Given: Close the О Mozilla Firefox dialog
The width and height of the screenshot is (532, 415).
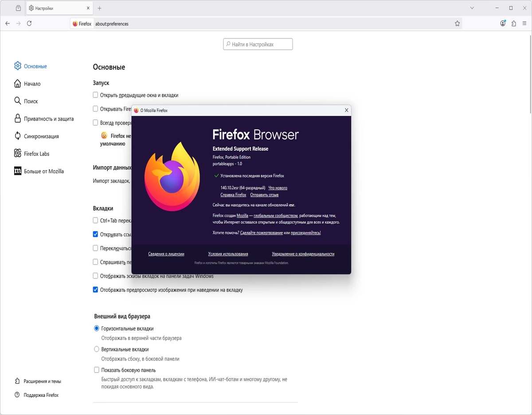Looking at the screenshot, I should 347,110.
